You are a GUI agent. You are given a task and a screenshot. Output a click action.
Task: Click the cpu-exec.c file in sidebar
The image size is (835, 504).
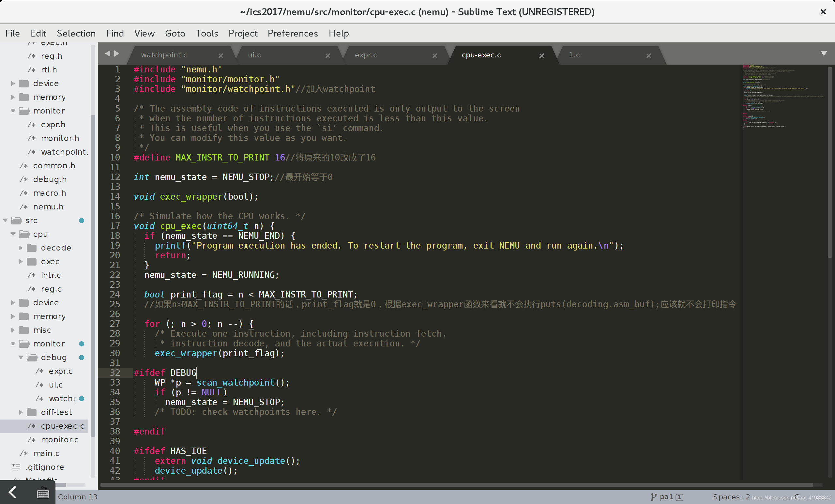pos(62,425)
